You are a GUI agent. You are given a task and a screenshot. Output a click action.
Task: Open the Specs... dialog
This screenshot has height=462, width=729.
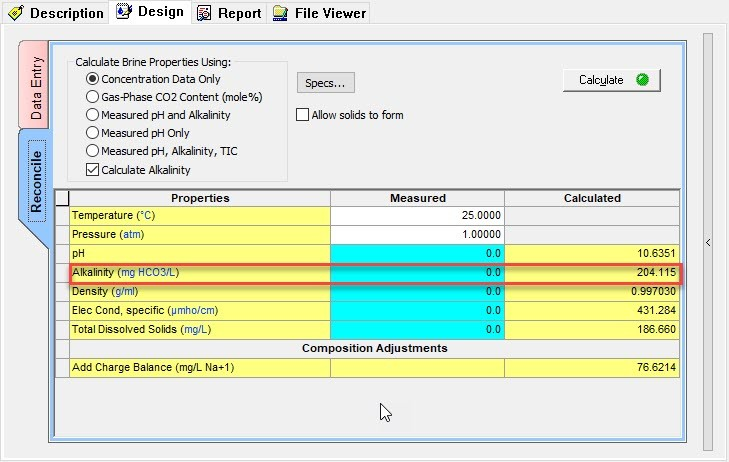[x=325, y=83]
